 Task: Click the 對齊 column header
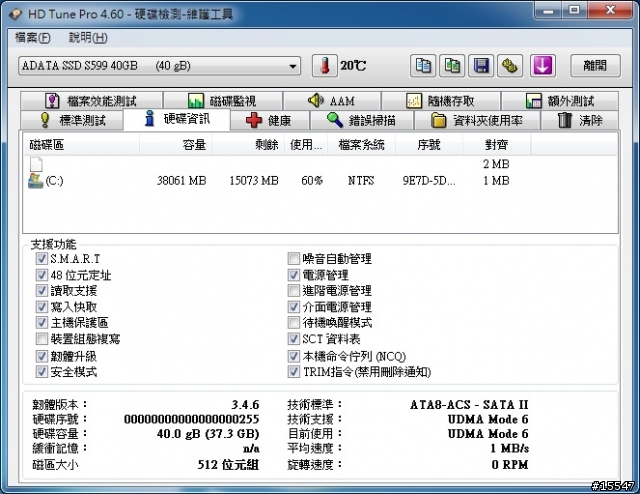[497, 145]
